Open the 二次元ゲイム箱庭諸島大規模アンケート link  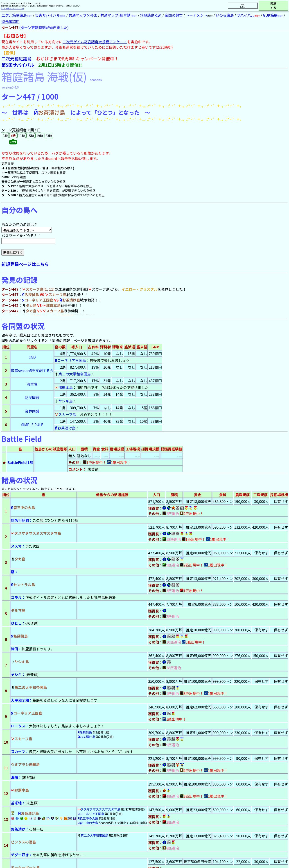(95, 42)
